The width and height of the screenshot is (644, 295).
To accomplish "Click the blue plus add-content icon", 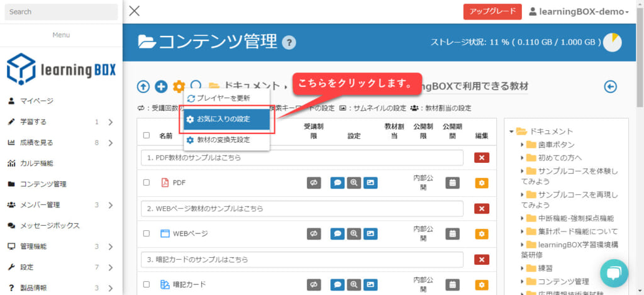I will click(161, 86).
